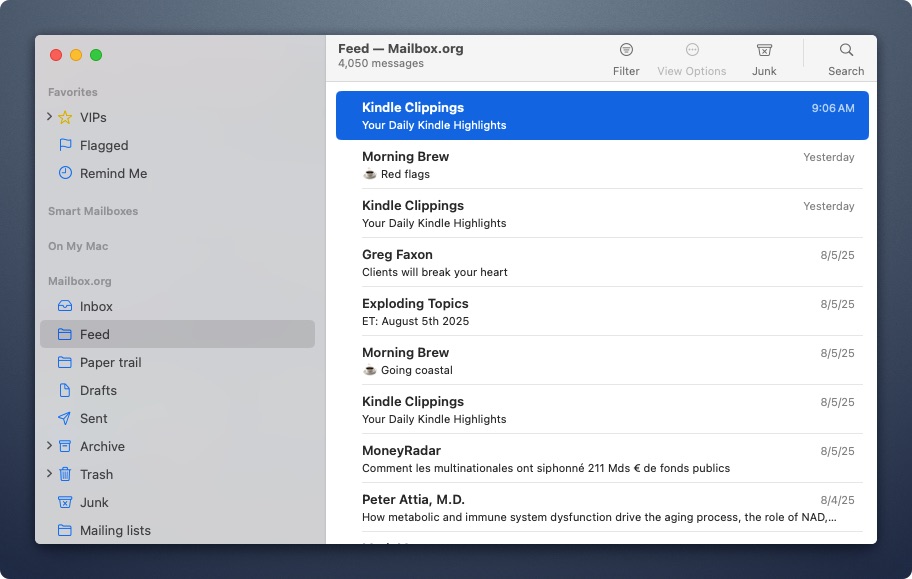Select the VIPs mailbox label

(93, 118)
